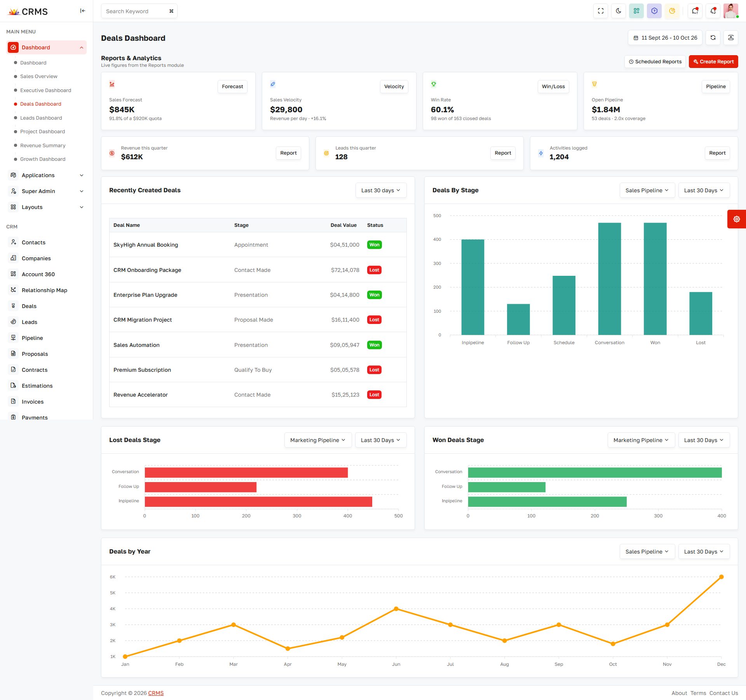
Task: Click the Win/Loss button on Win Rate card
Action: pos(553,86)
